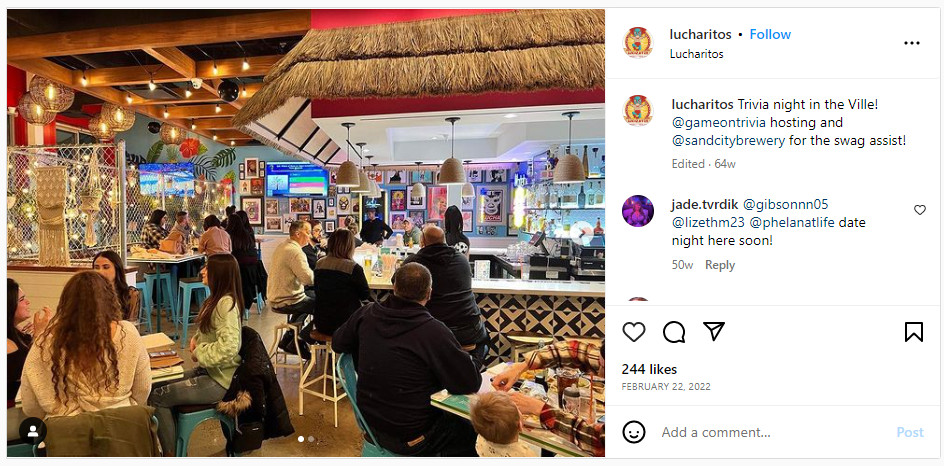The image size is (944, 466).
Task: Reply to jade.tvrdik's comment
Action: coord(719,265)
